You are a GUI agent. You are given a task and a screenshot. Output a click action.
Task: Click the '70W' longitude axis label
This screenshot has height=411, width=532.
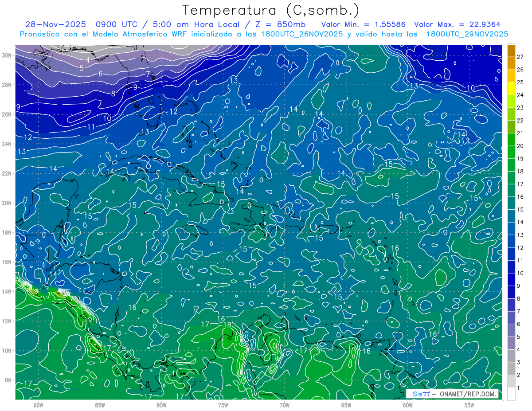(x=285, y=405)
